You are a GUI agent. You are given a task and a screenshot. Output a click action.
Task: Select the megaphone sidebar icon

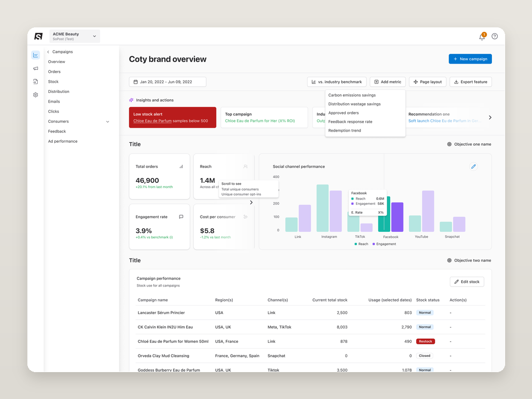click(x=36, y=68)
